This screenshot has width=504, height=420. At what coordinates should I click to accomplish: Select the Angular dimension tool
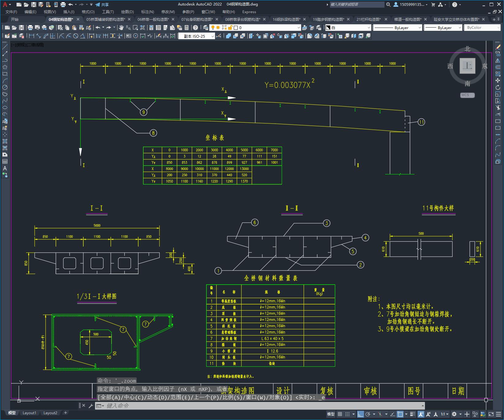(83, 36)
